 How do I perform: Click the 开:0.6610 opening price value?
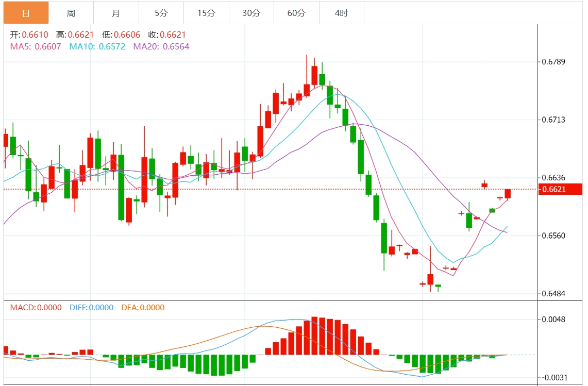(29, 35)
